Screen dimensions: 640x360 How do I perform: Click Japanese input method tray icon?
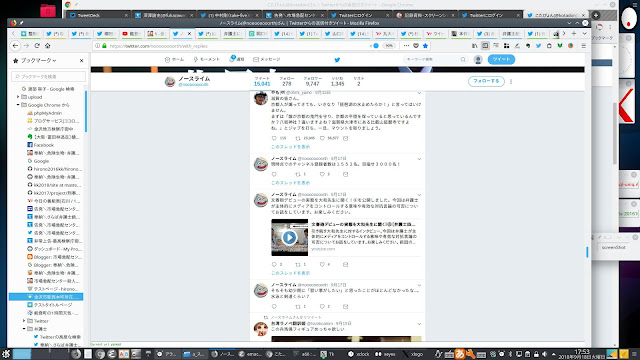[460, 354]
